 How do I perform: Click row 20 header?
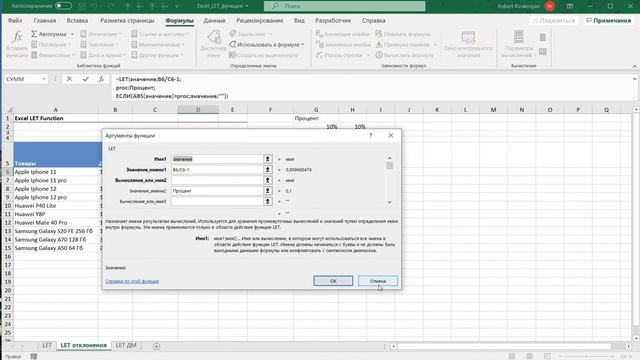(x=7, y=290)
